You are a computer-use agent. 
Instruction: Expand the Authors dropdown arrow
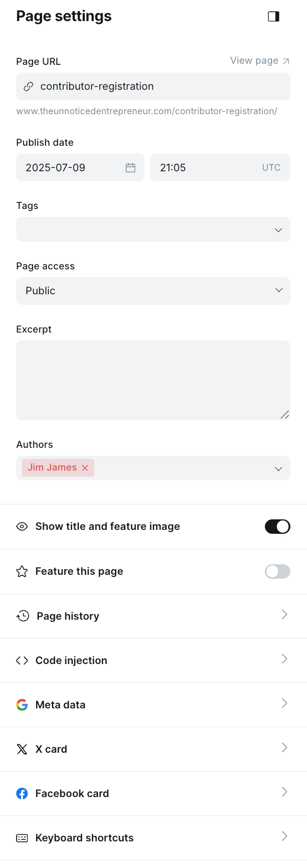click(278, 469)
